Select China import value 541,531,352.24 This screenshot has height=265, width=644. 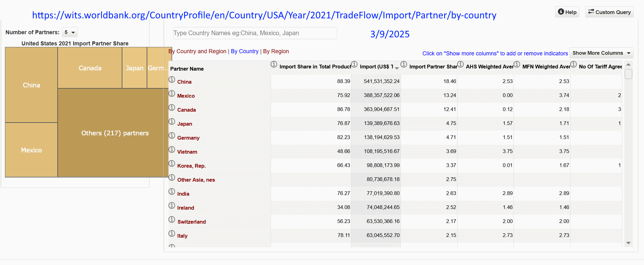tap(381, 81)
